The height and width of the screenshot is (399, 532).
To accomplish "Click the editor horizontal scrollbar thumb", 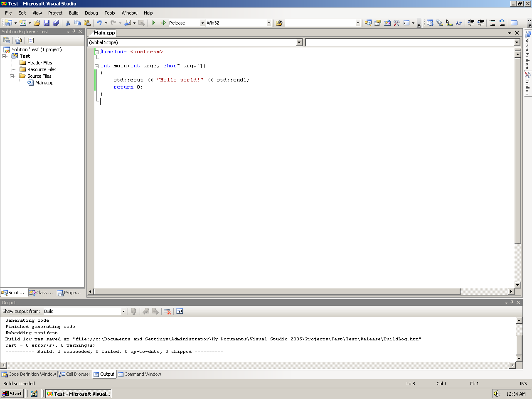I will click(277, 292).
